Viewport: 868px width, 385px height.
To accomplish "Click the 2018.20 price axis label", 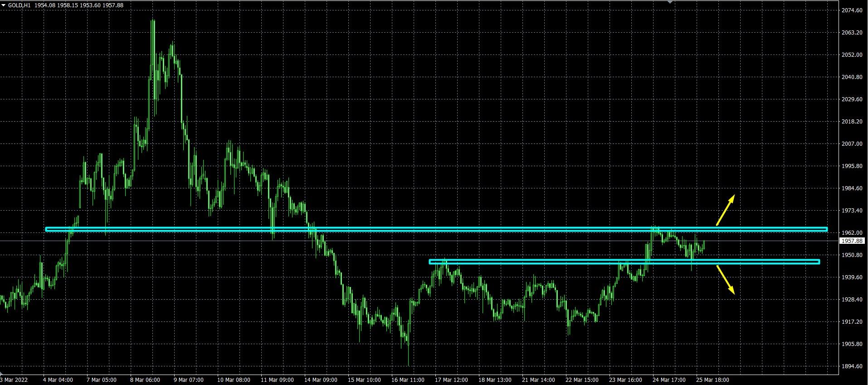I will 852,121.
